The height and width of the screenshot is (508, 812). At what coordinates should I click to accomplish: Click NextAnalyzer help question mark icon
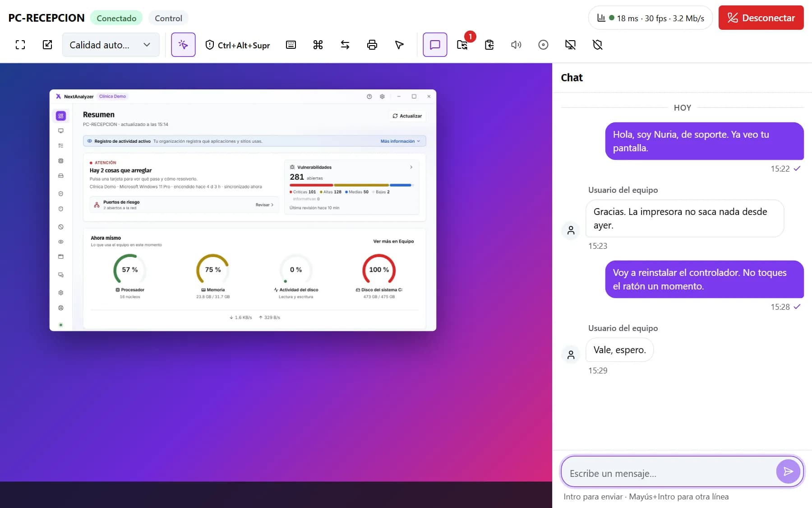click(369, 97)
